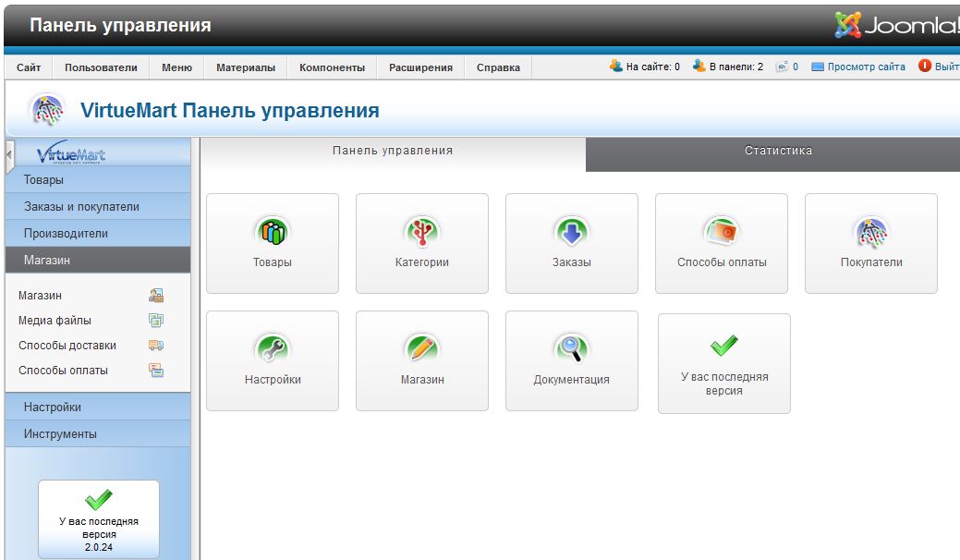The width and height of the screenshot is (960, 560).
Task: Click the Просмотр сайта link
Action: tap(865, 67)
